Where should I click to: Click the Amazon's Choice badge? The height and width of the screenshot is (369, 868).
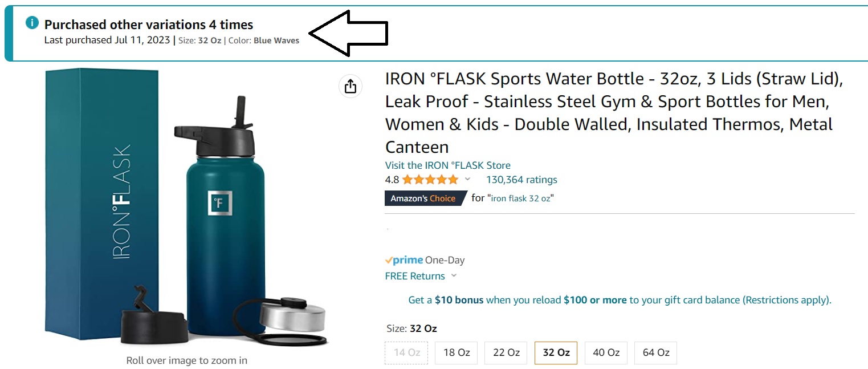point(423,198)
